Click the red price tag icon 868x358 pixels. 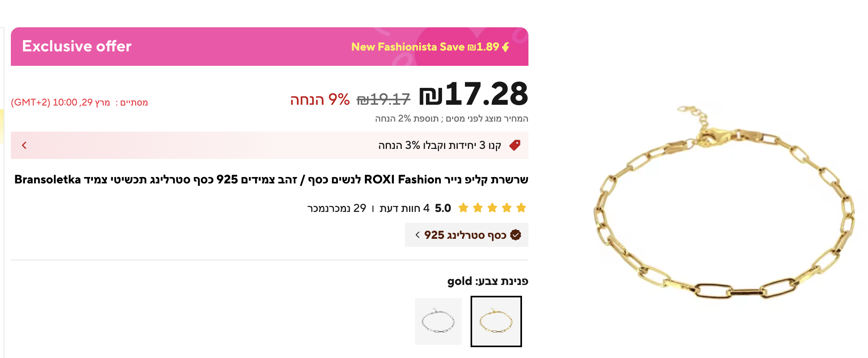[x=515, y=145]
